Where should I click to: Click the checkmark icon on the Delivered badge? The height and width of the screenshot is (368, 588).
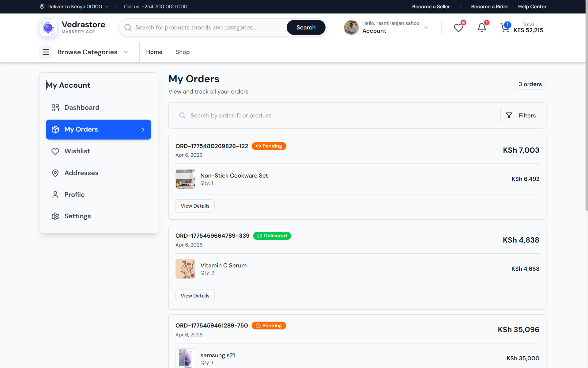[x=260, y=236]
